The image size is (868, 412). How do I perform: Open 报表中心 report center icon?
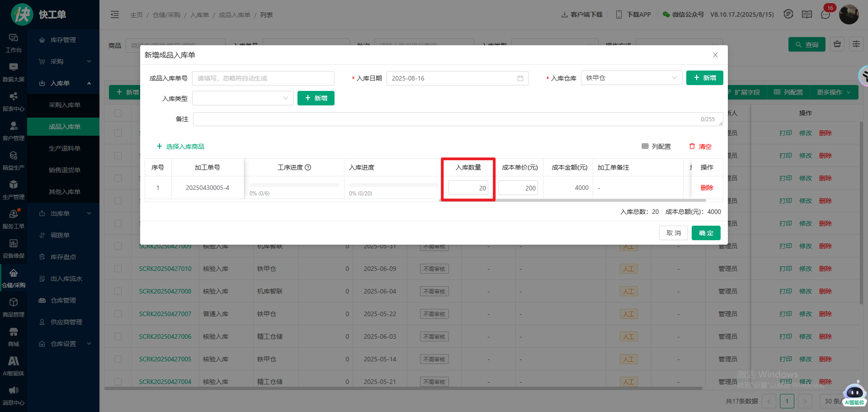[14, 101]
